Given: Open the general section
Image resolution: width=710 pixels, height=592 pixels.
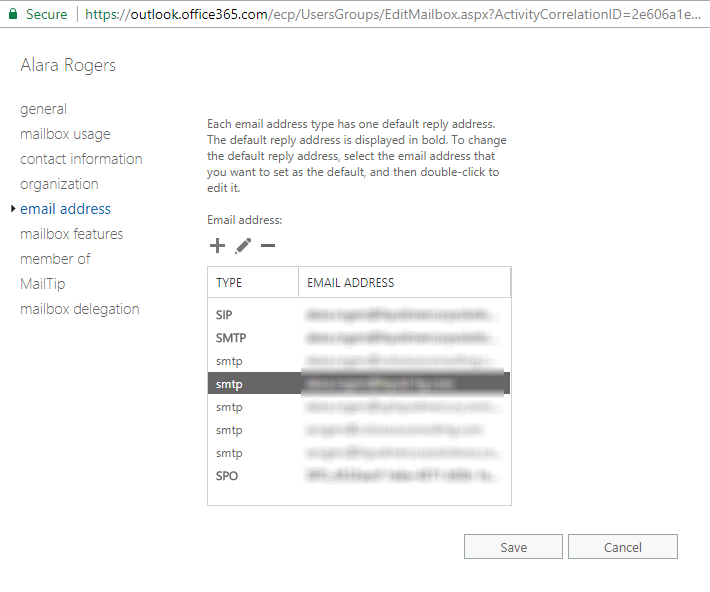Looking at the screenshot, I should 43,109.
